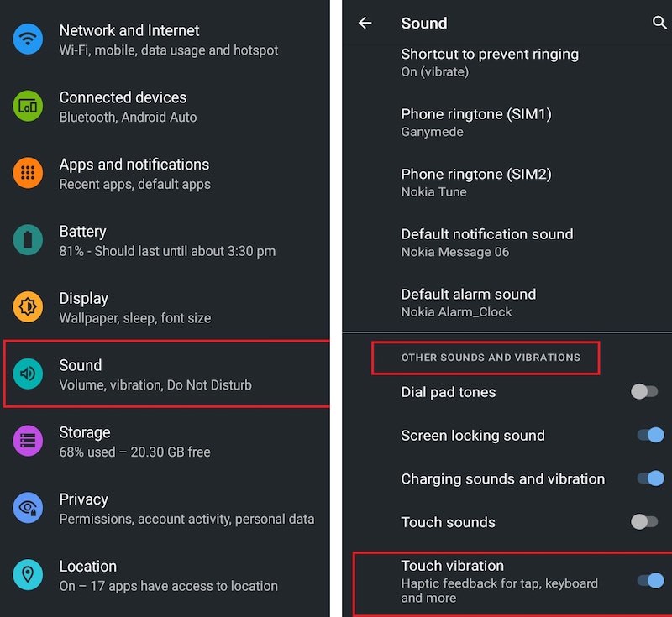Open search with the magnifier icon
The image size is (672, 617).
coord(659,23)
